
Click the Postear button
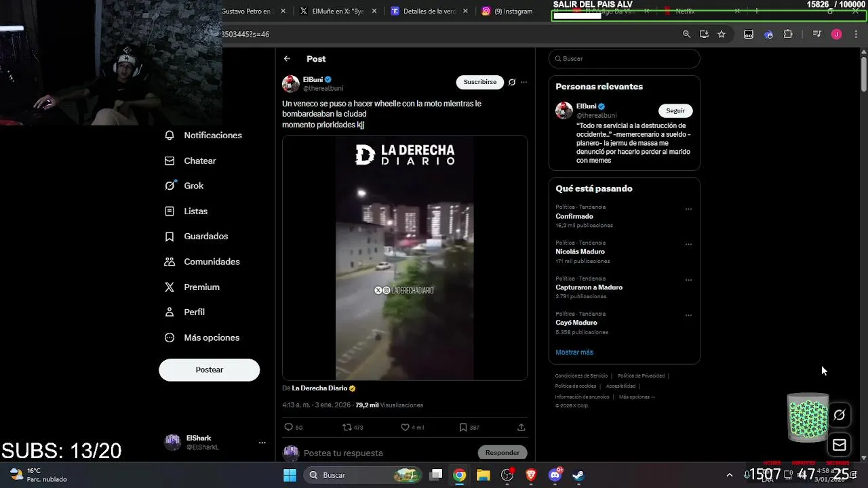click(210, 369)
